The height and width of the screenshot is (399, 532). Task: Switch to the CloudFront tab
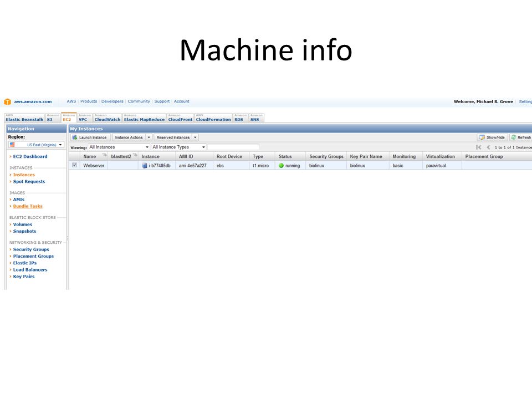180,117
